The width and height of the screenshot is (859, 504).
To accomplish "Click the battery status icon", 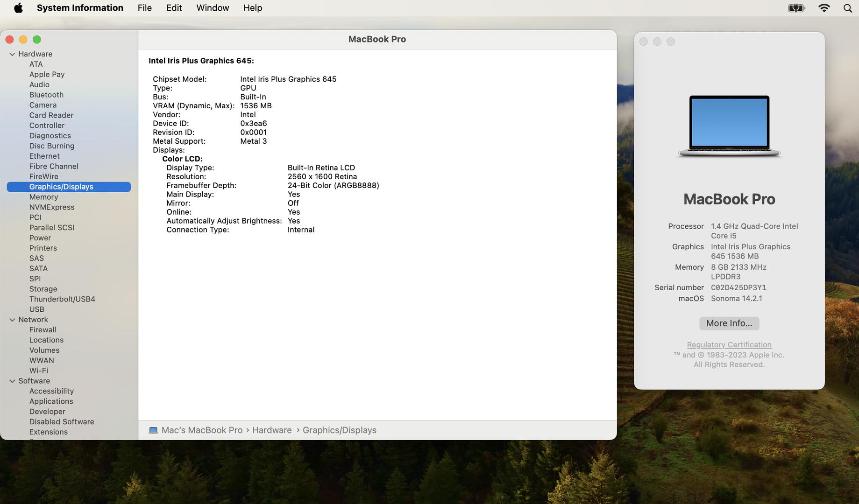I will pyautogui.click(x=796, y=8).
